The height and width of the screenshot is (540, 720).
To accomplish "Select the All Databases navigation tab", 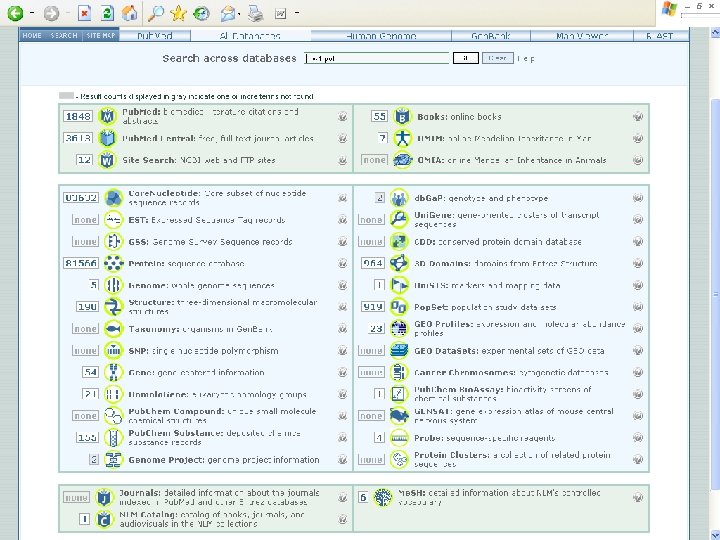I will pyautogui.click(x=250, y=35).
